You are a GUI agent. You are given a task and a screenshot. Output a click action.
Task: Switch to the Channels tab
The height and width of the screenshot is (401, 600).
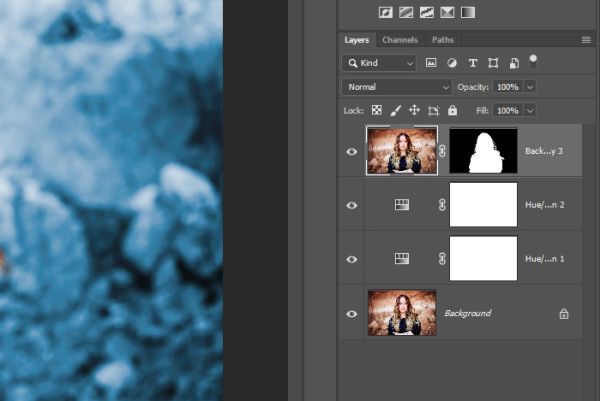[400, 40]
